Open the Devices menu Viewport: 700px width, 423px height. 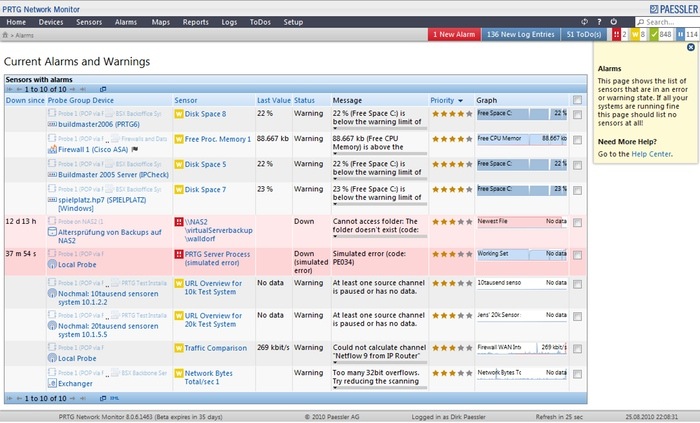point(51,22)
